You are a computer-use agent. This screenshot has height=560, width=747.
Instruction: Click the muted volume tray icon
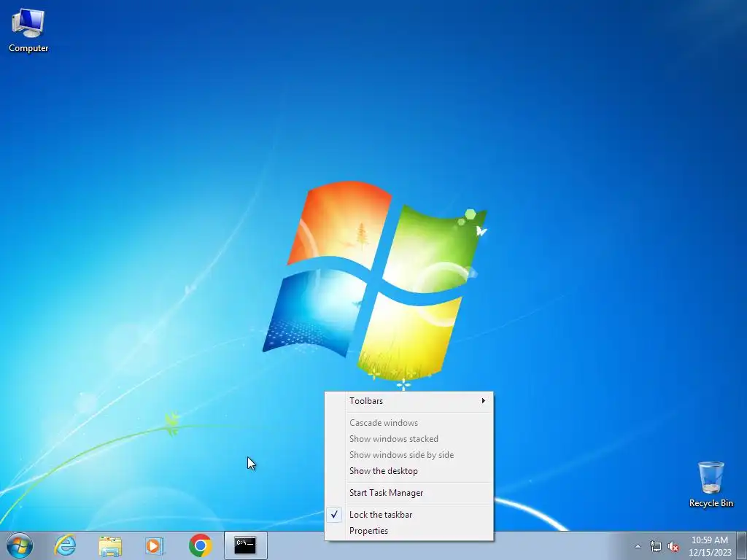click(x=673, y=547)
